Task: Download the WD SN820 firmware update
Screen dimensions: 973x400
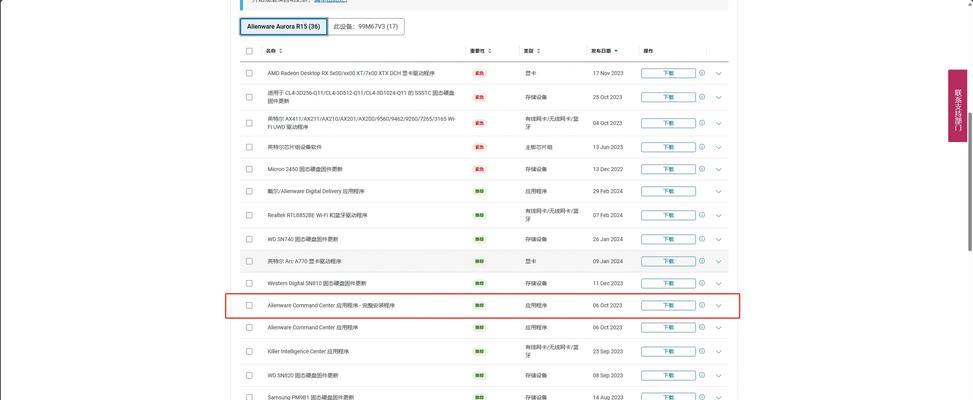Action: click(x=668, y=376)
